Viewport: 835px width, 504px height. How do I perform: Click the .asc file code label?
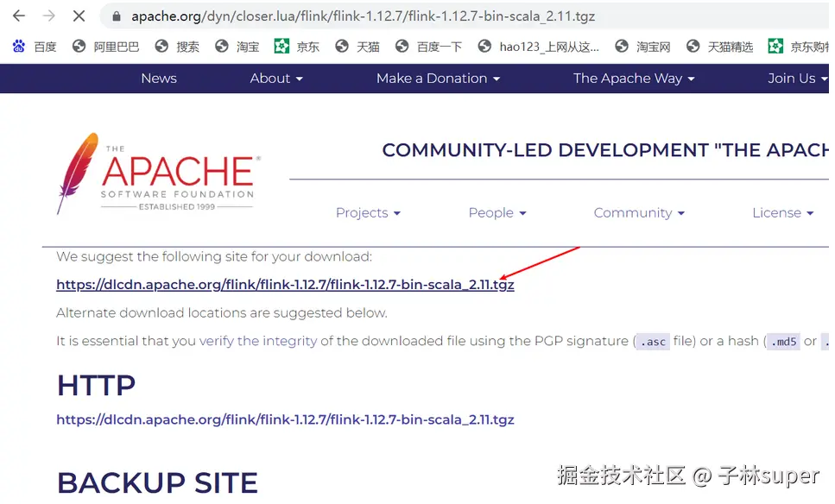(x=653, y=342)
